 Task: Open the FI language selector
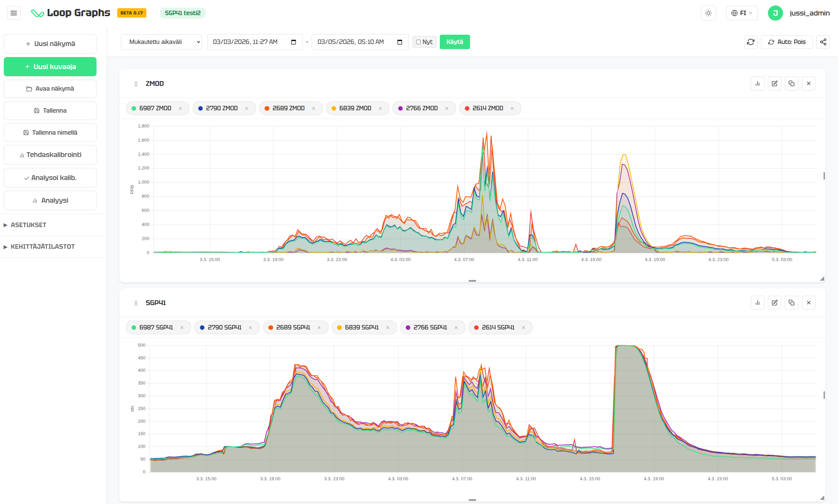(742, 13)
